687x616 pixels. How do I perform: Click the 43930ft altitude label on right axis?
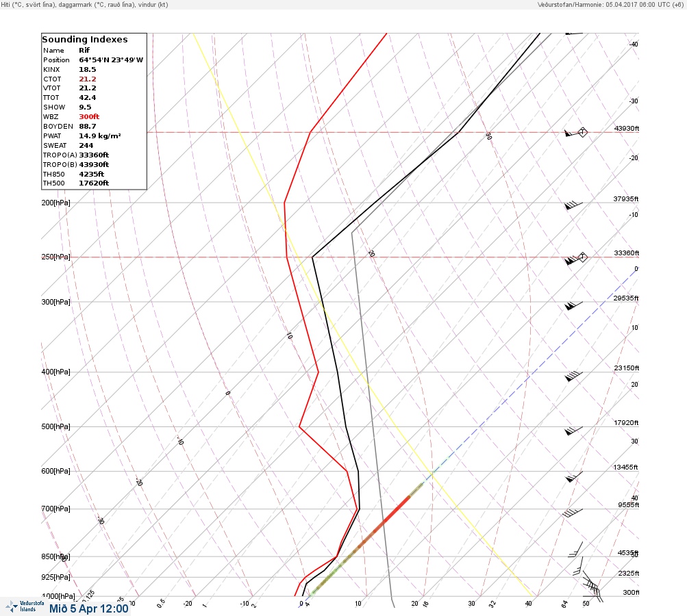(x=627, y=128)
